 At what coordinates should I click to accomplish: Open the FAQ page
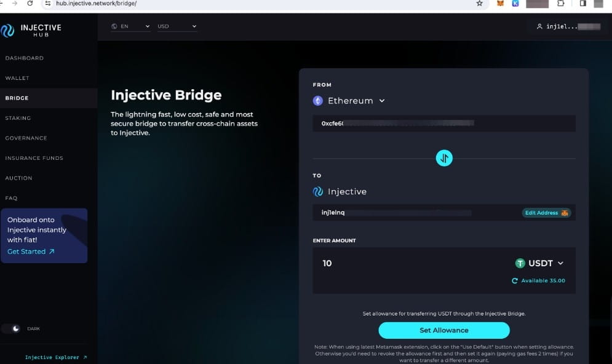click(11, 198)
